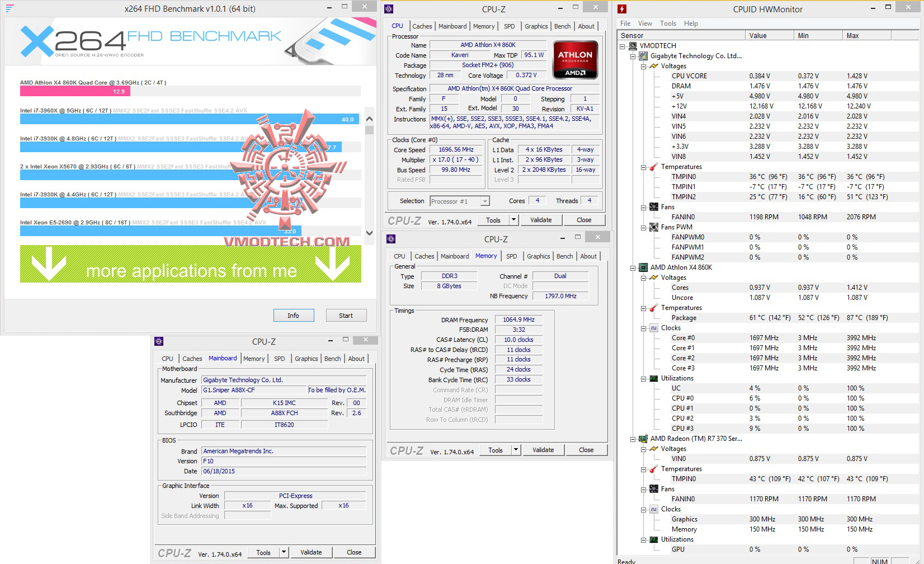Click the Sensor column header in HWMonitor

point(682,35)
